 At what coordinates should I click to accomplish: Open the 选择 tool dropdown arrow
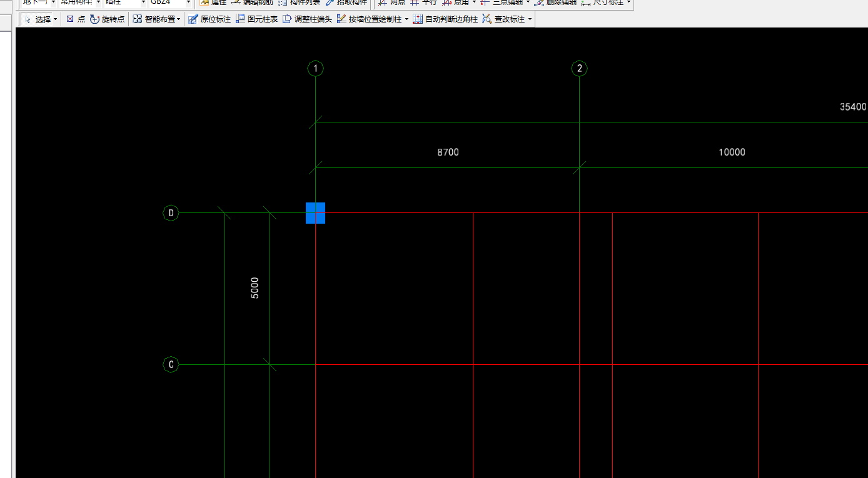56,19
